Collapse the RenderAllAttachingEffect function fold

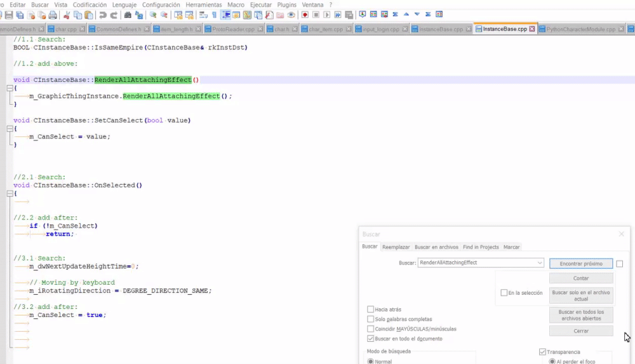point(10,88)
